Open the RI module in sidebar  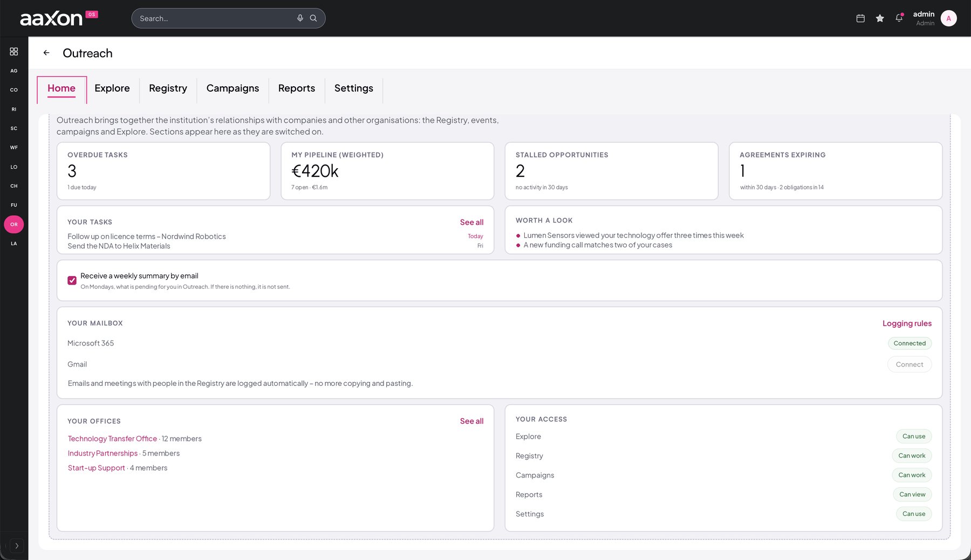point(14,109)
